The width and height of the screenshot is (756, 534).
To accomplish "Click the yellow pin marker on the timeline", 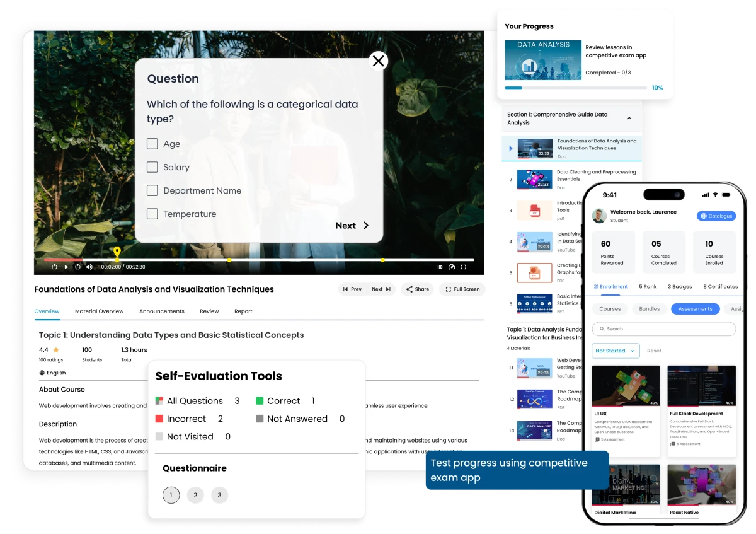I will pyautogui.click(x=117, y=253).
